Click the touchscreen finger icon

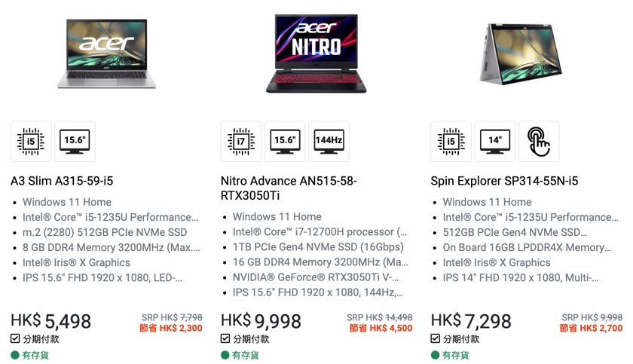(x=539, y=141)
